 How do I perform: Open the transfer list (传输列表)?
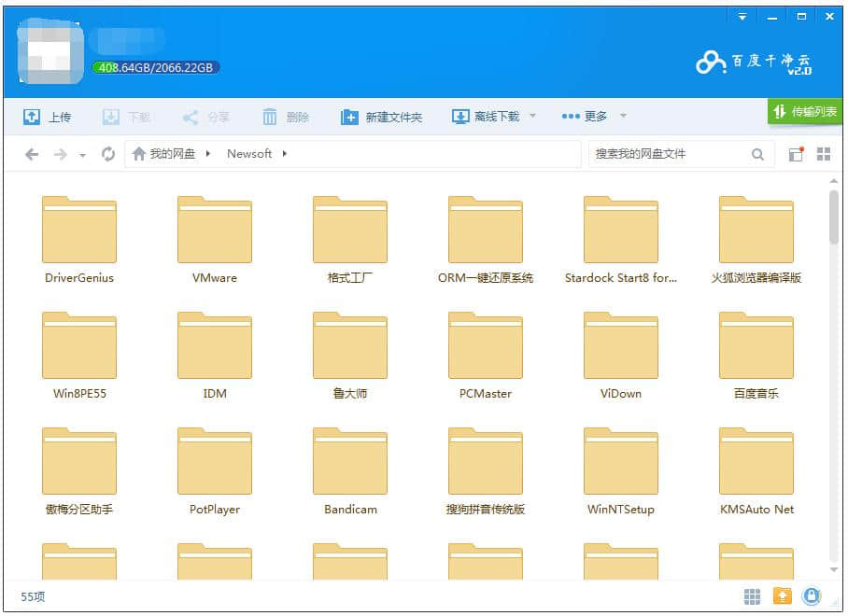805,111
